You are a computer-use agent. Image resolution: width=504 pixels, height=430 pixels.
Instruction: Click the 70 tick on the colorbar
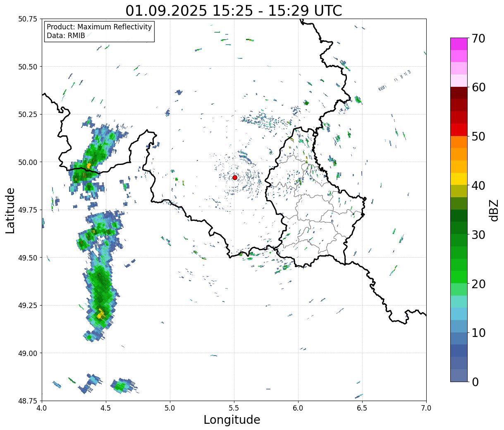(478, 38)
